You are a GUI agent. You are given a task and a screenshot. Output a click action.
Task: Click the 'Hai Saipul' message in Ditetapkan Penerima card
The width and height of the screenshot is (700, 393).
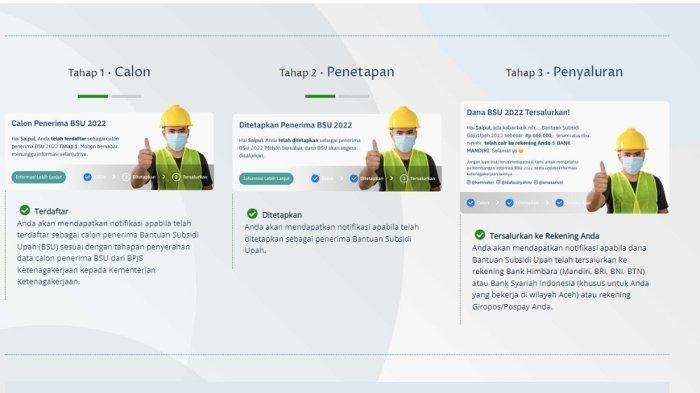pyautogui.click(x=300, y=148)
